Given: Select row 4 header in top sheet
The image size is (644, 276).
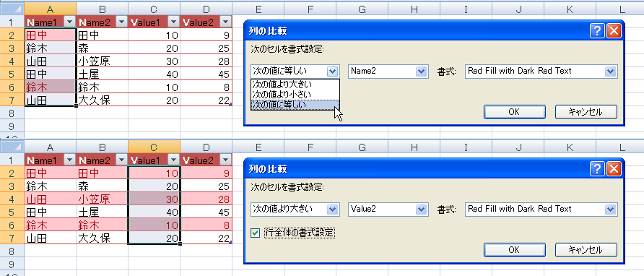Looking at the screenshot, I should point(12,61).
